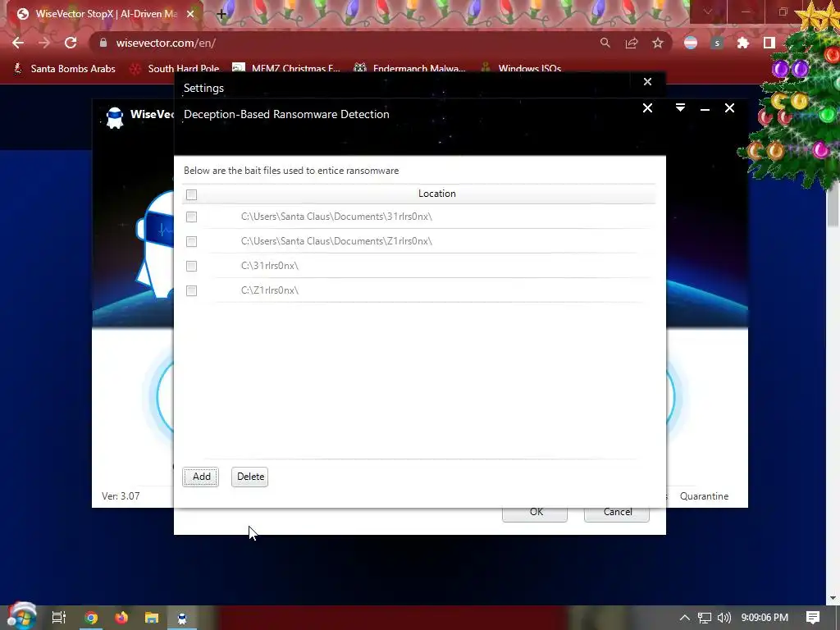Close the Deception-Based Ransomware Detection dialog

(x=648, y=108)
